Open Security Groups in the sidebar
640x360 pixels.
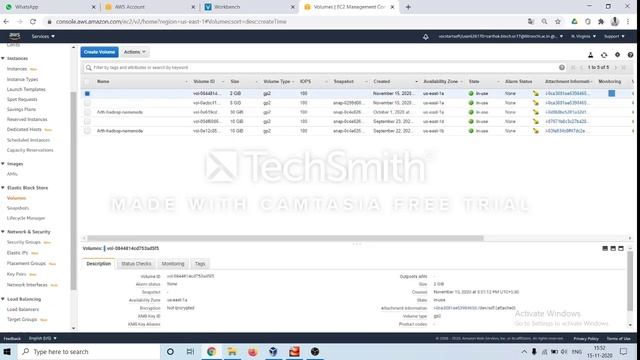pos(24,242)
